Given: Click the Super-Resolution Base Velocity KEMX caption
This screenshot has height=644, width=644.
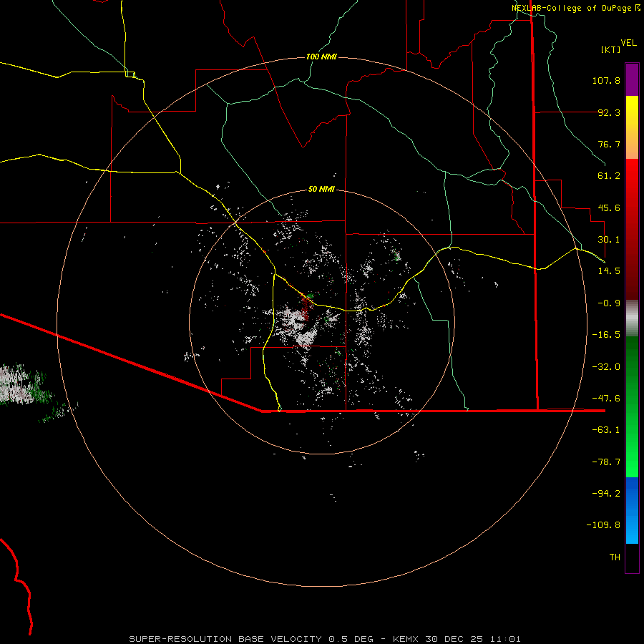Looking at the screenshot, I should [325, 639].
